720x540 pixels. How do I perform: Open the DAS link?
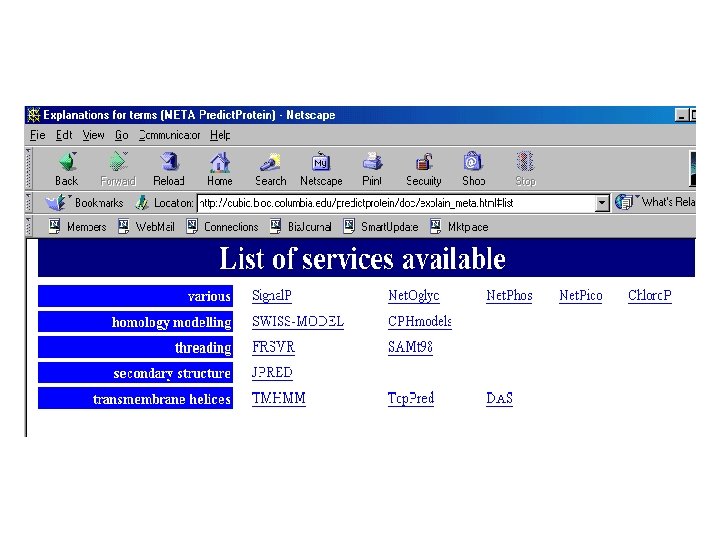(x=499, y=398)
